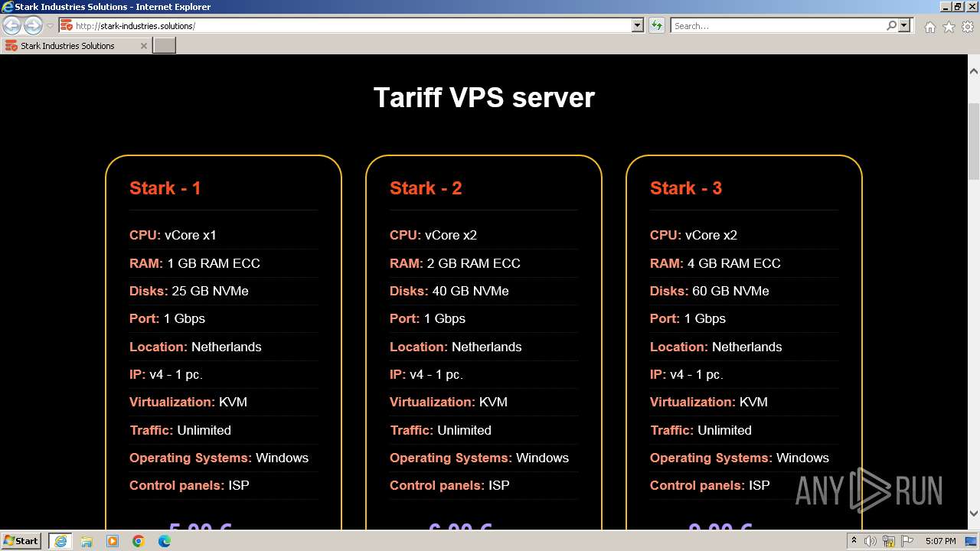The height and width of the screenshot is (551, 980).
Task: Click the scrollbar down arrow
Action: click(x=974, y=514)
